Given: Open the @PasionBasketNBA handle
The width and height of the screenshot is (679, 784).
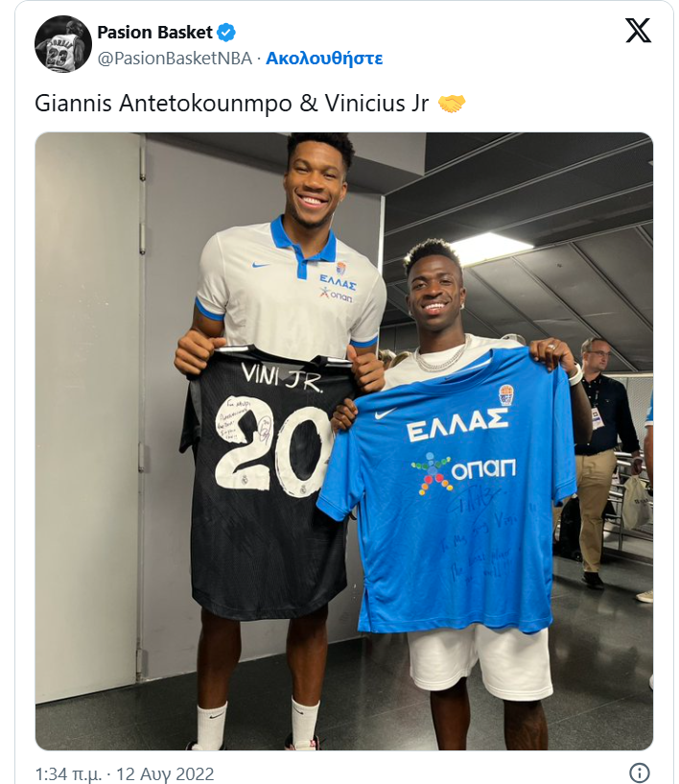Looking at the screenshot, I should [x=175, y=59].
